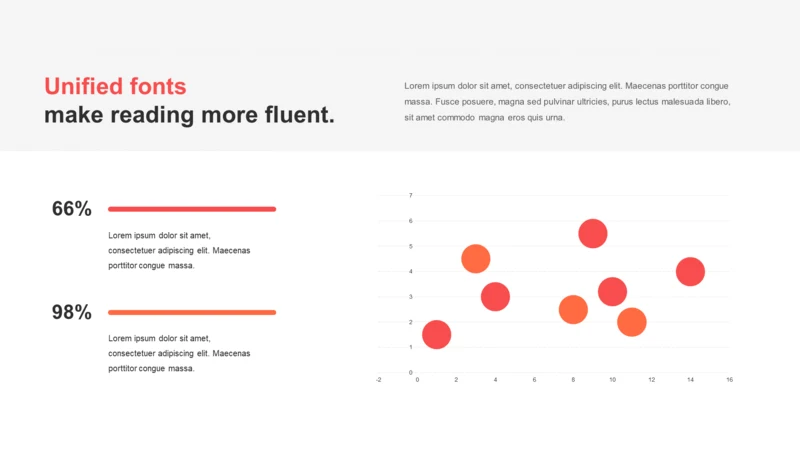Click the red 'Unified fonts' heading
This screenshot has width=800, height=450.
(115, 86)
